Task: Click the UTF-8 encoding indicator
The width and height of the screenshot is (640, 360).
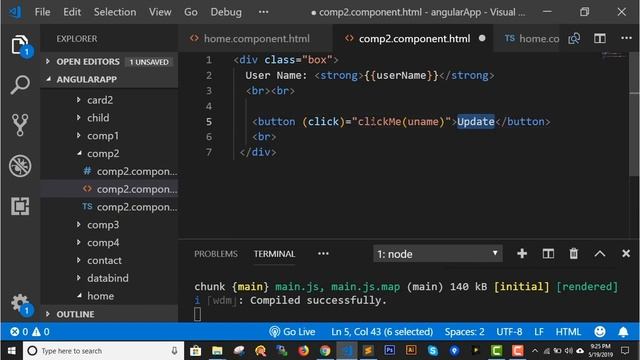Action: [x=509, y=331]
